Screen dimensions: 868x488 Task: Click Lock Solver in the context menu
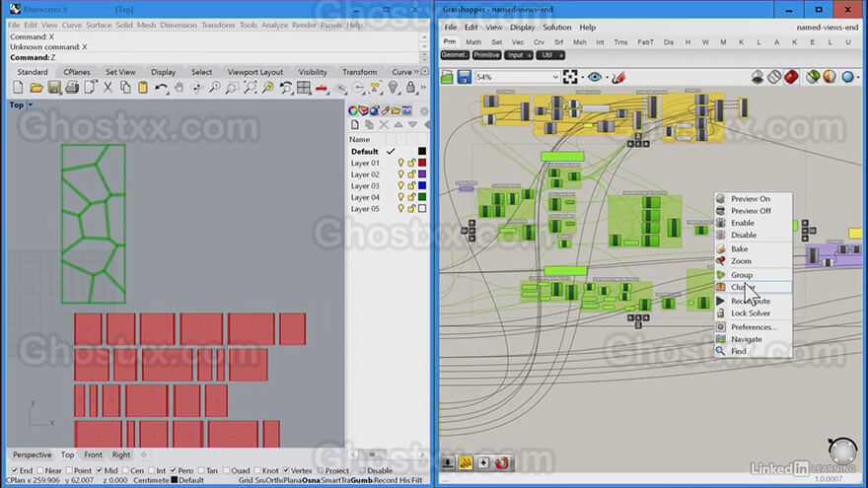[753, 314]
